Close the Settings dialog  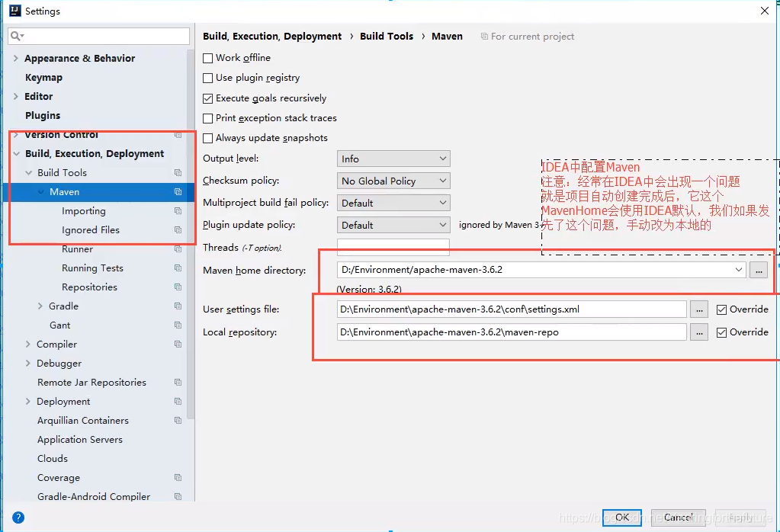(x=765, y=11)
